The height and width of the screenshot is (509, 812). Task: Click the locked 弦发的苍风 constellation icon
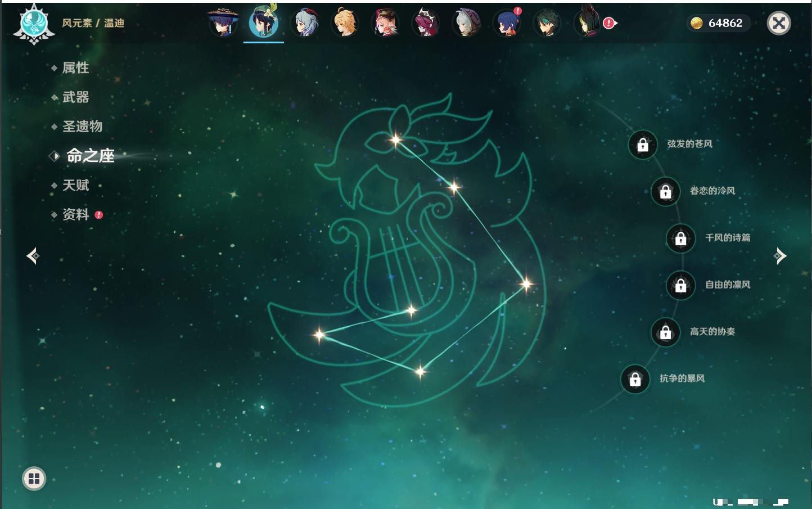[643, 145]
